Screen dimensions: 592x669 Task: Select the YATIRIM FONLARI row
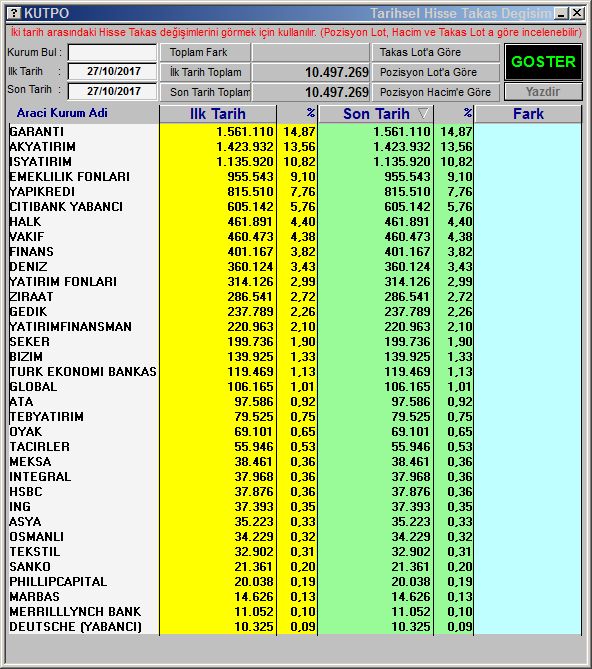[63, 282]
